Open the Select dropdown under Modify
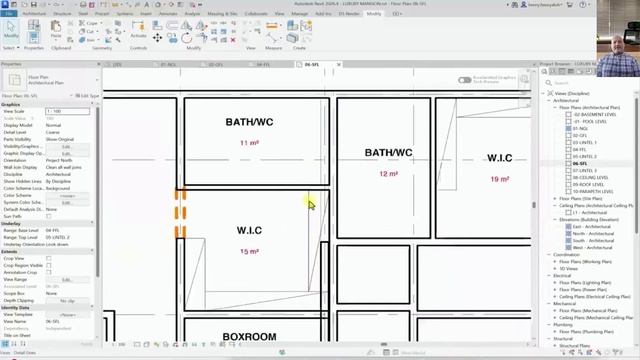Image resolution: width=640 pixels, height=360 pixels. (11, 48)
